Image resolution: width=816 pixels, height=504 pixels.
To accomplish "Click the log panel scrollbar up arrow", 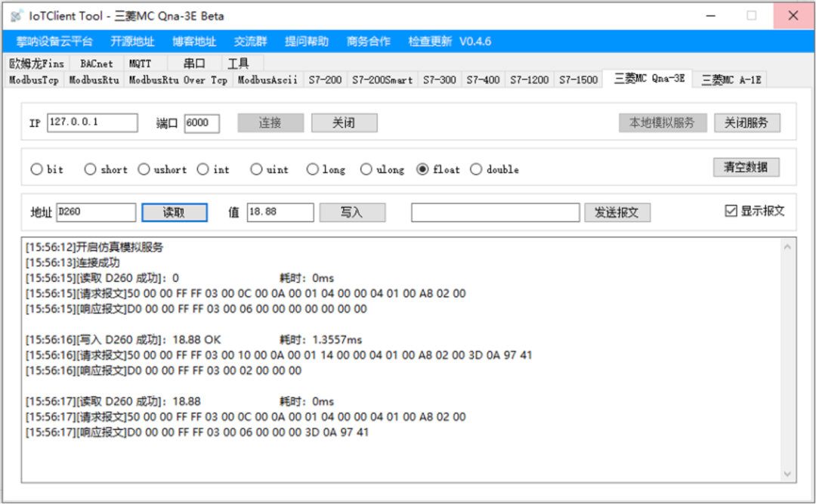I will 788,245.
